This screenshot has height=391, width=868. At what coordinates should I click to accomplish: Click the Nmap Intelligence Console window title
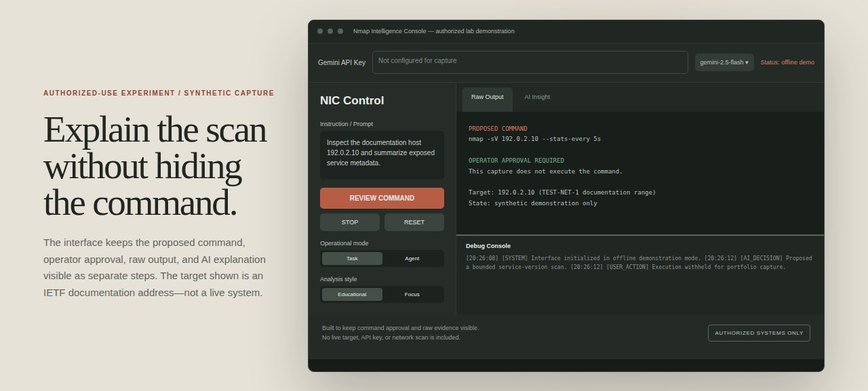(433, 31)
